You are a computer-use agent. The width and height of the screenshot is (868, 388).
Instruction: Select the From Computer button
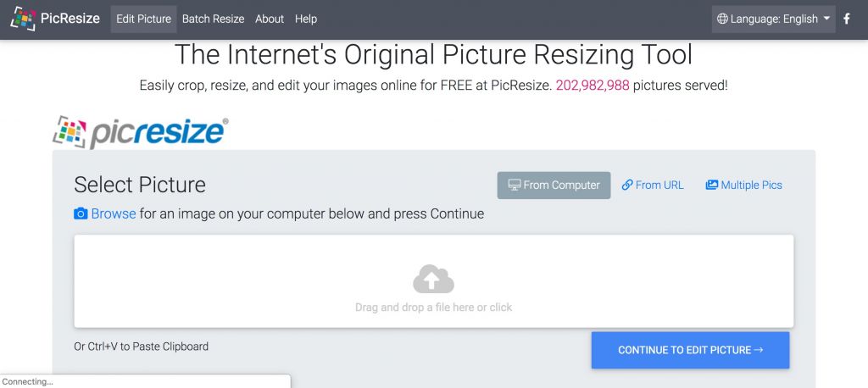[554, 185]
